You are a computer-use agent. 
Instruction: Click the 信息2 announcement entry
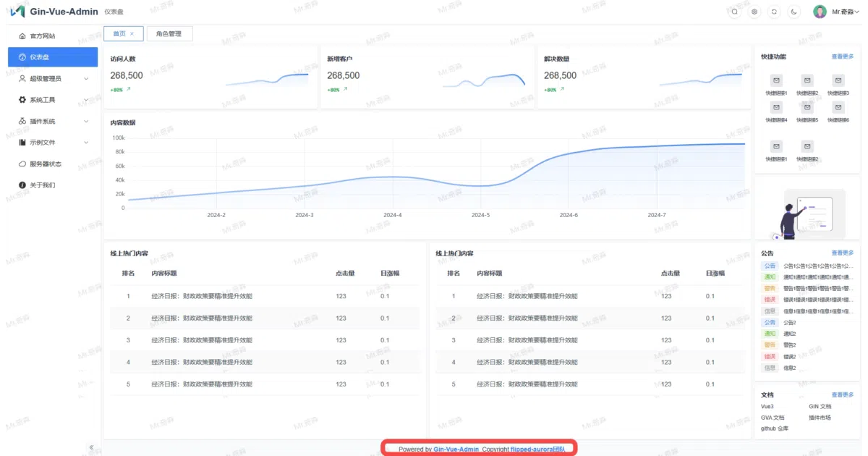point(790,368)
